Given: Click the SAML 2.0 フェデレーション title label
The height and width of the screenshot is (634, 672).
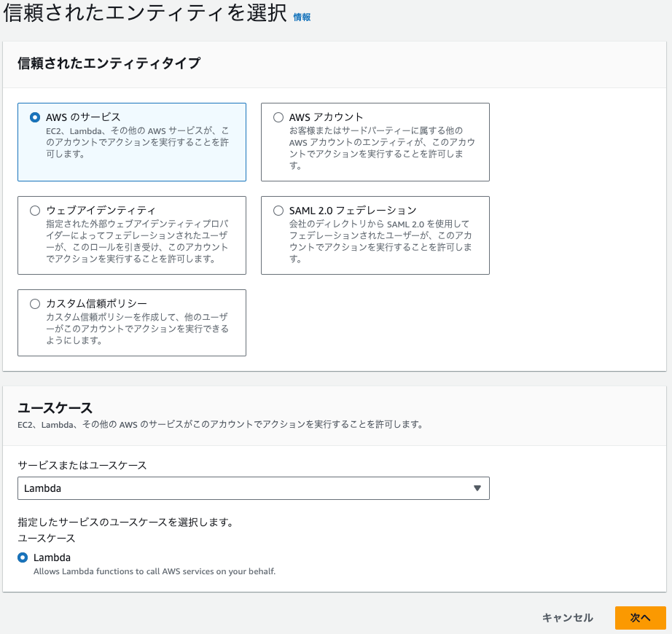Looking at the screenshot, I should (x=353, y=211).
